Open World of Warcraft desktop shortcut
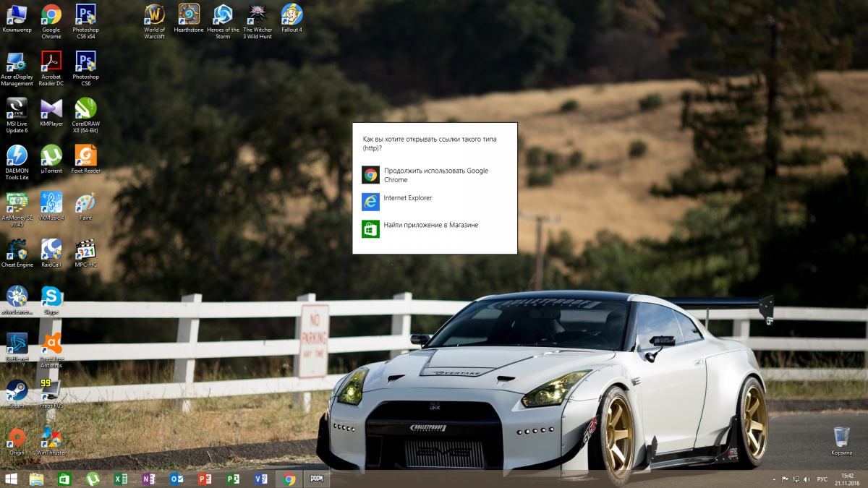The width and height of the screenshot is (868, 488). point(154,16)
